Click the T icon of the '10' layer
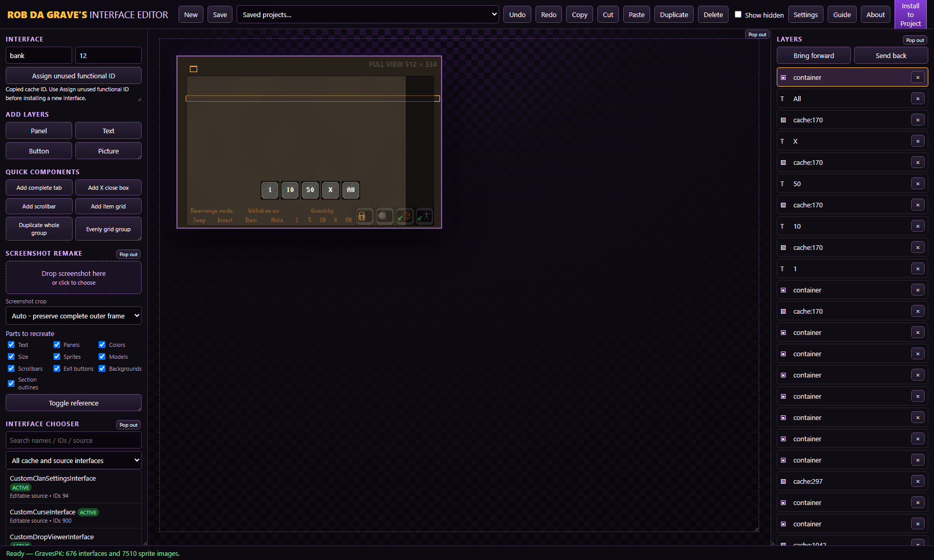The image size is (934, 560). coord(782,226)
